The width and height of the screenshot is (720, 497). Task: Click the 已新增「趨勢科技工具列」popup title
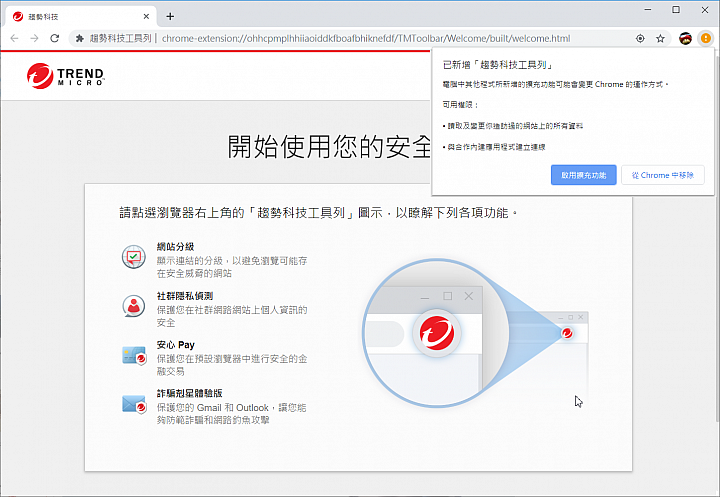point(498,65)
